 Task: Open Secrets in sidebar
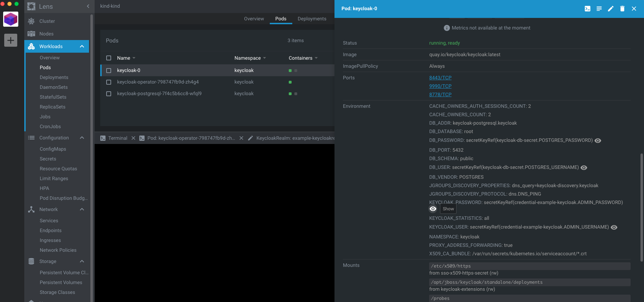[x=48, y=159]
